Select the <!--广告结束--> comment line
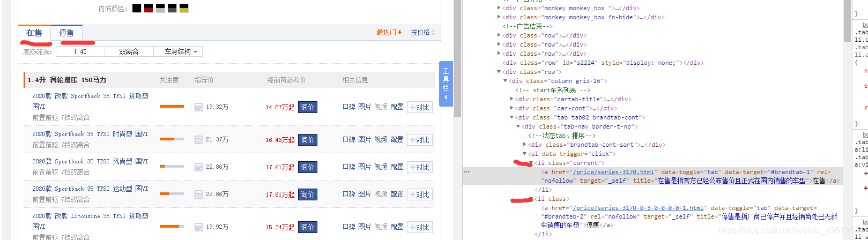This screenshot has width=868, height=240. (527, 26)
